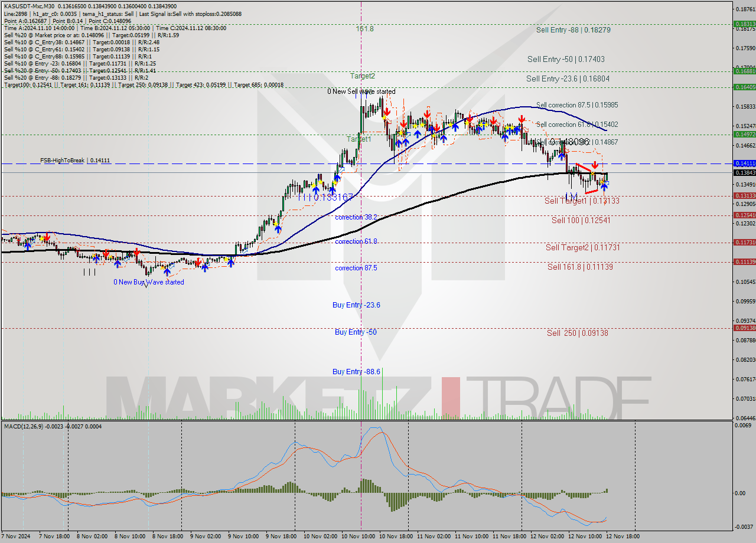Click the red 0.12541 price axis tag

744,215
